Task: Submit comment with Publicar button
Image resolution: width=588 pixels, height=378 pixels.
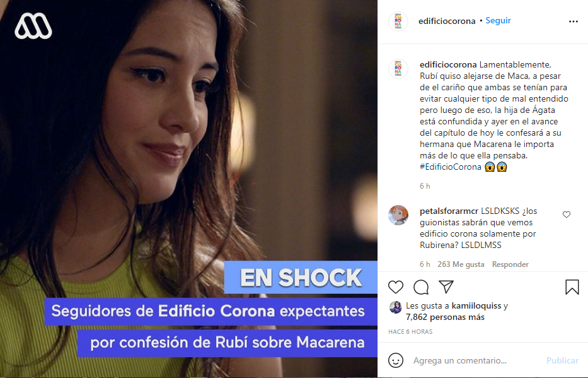Action: (562, 360)
